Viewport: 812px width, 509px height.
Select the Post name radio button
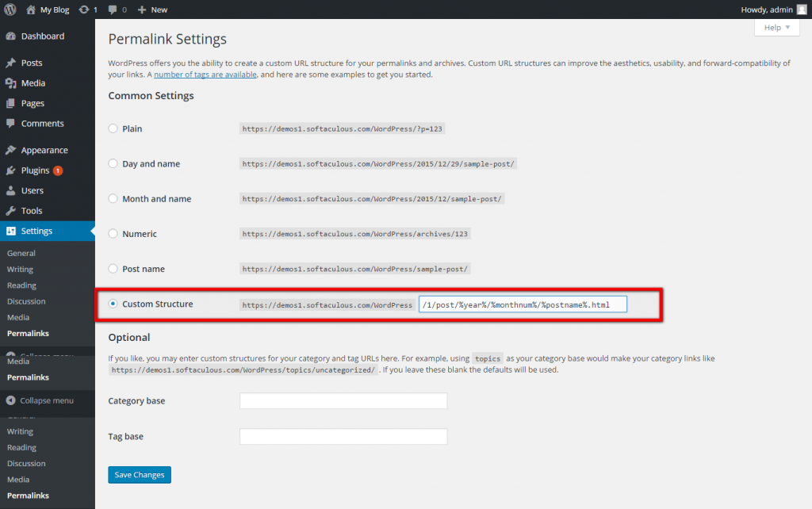tap(113, 269)
